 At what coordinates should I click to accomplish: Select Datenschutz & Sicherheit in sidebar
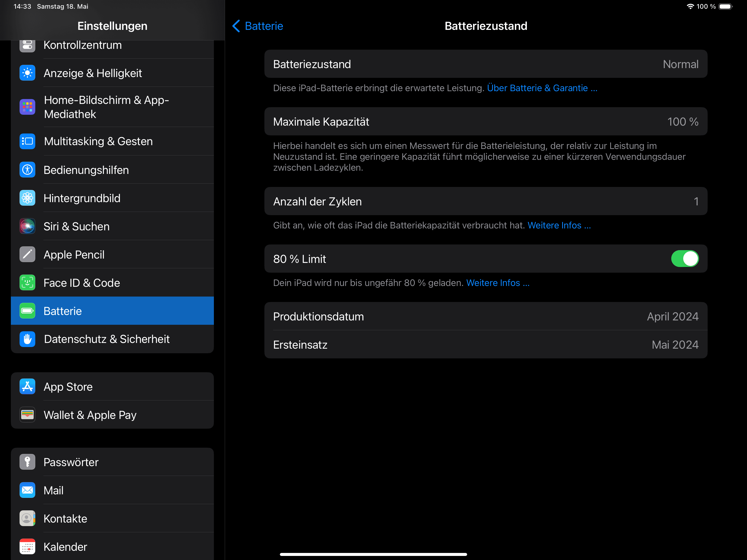(112, 339)
